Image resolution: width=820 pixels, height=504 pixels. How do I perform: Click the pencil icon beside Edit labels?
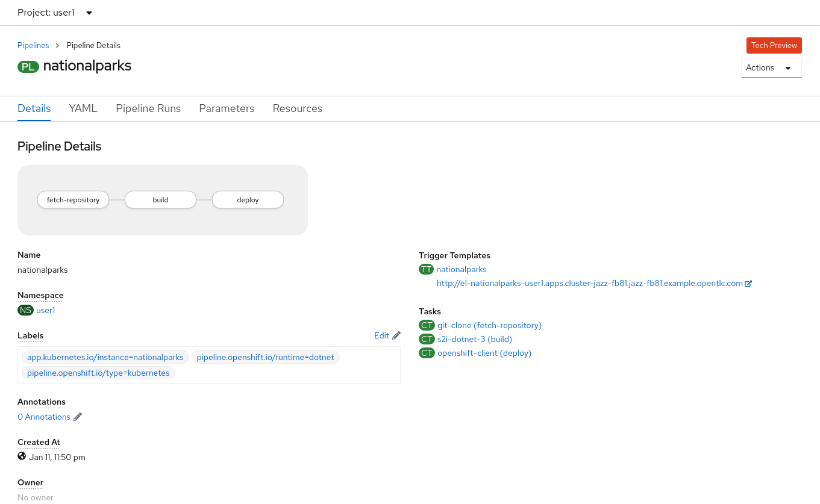[396, 335]
